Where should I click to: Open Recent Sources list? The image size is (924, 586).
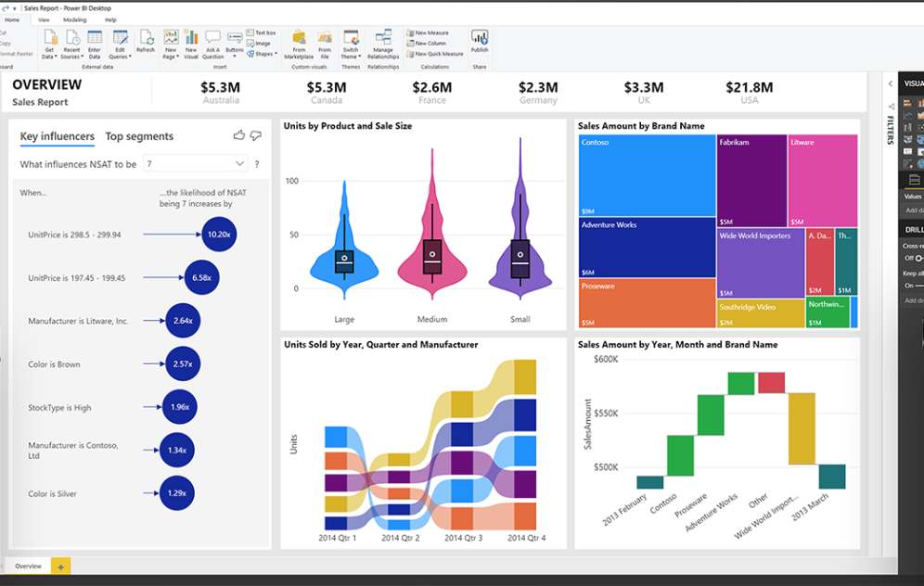point(71,45)
